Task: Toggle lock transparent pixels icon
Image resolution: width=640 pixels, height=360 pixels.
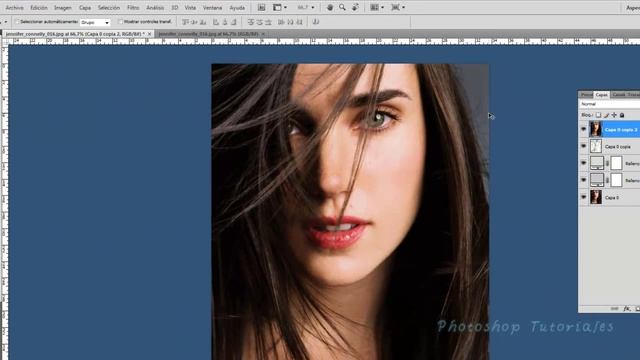Action: pos(598,116)
